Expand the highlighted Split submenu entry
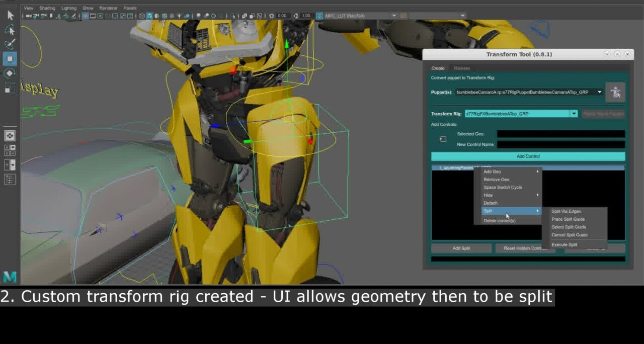 pos(511,211)
